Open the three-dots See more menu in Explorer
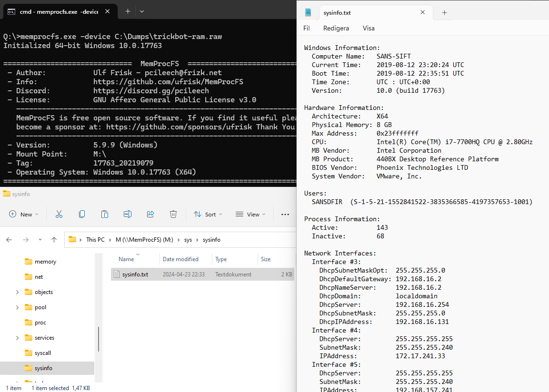Screen dimensions: 549x392 pyautogui.click(x=285, y=215)
